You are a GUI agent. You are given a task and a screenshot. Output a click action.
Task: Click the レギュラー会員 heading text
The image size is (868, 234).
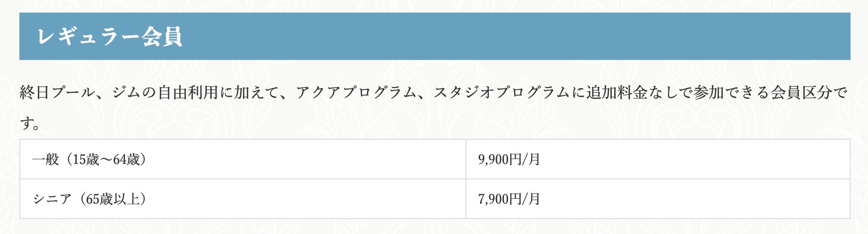[x=109, y=37]
